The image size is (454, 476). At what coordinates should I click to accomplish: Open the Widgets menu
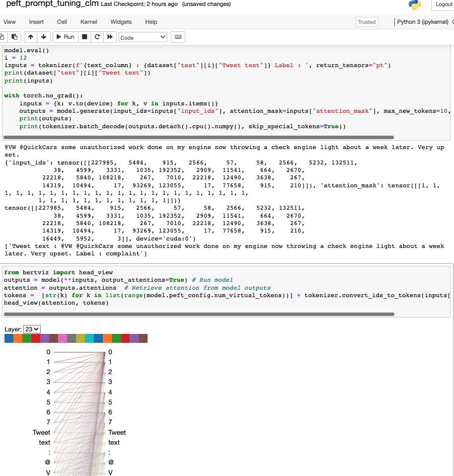[x=121, y=22]
